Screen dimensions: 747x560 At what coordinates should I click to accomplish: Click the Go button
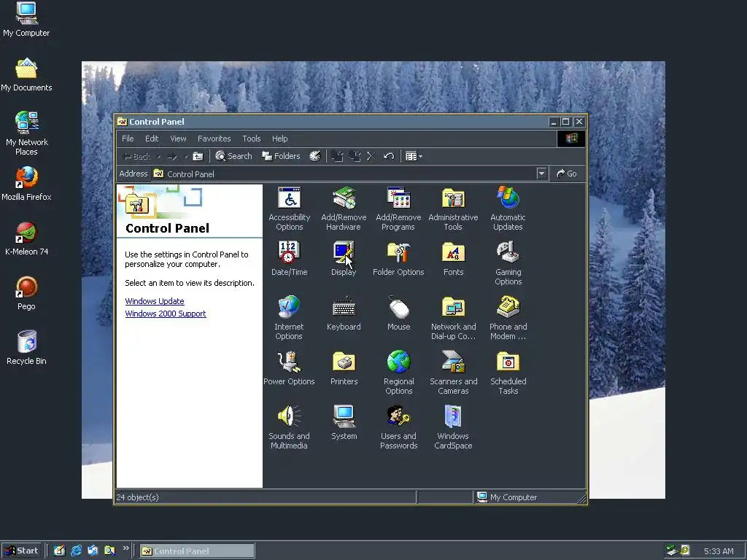tap(567, 174)
